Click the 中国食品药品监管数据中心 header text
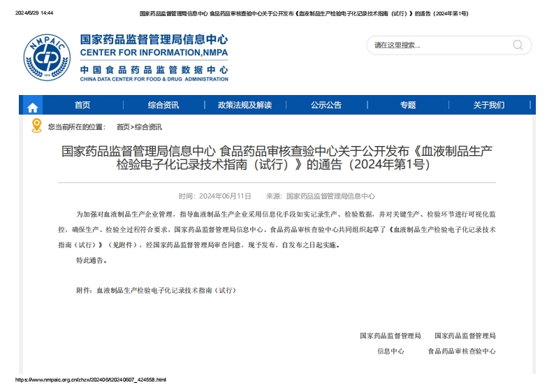The width and height of the screenshot is (554, 392). [154, 70]
